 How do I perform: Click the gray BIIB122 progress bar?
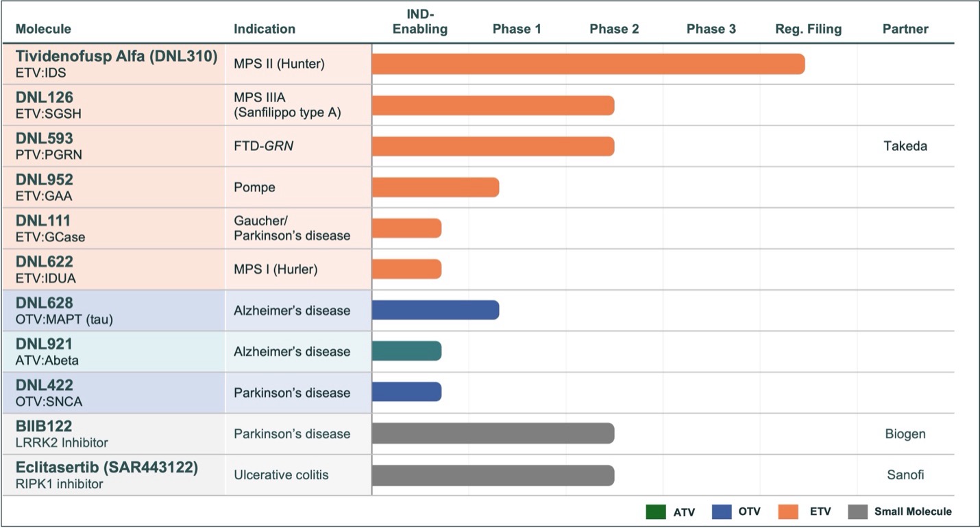point(493,433)
